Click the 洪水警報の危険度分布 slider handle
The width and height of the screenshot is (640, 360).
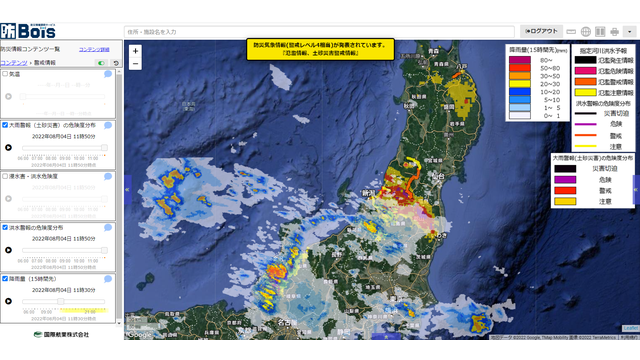[104, 250]
